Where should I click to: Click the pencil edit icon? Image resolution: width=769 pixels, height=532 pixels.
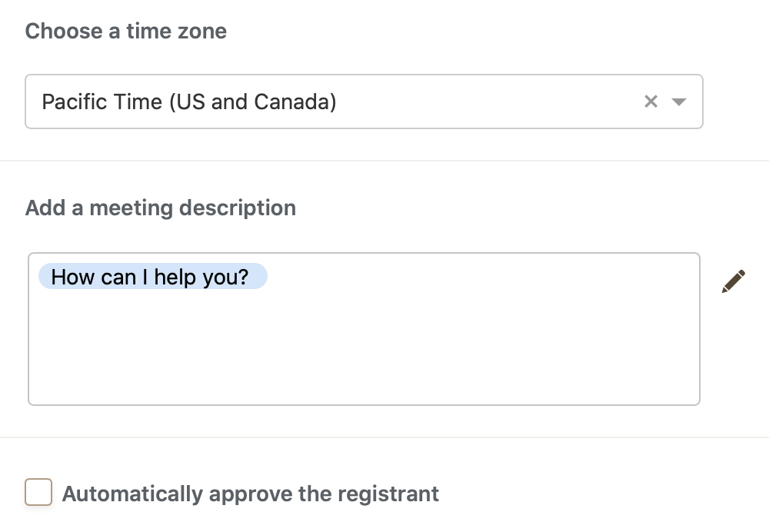tap(734, 281)
